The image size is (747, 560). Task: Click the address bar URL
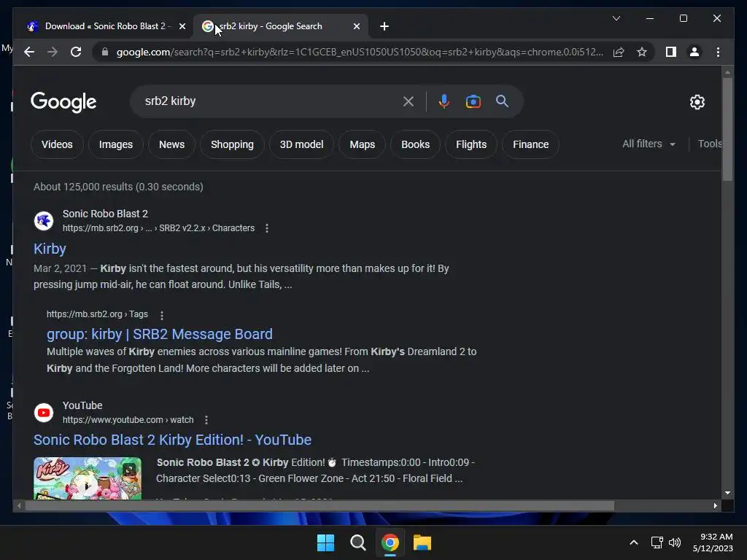(360, 52)
